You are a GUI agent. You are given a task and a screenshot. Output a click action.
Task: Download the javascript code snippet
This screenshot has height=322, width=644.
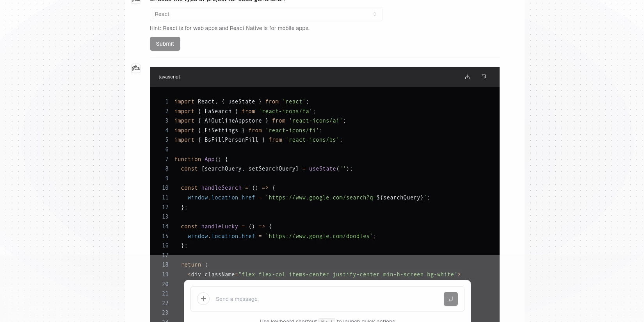point(467,77)
